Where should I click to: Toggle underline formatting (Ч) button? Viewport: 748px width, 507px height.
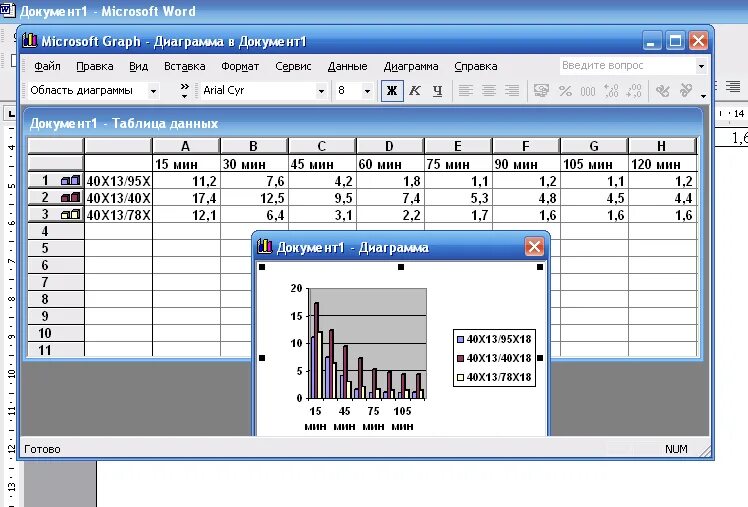(437, 91)
